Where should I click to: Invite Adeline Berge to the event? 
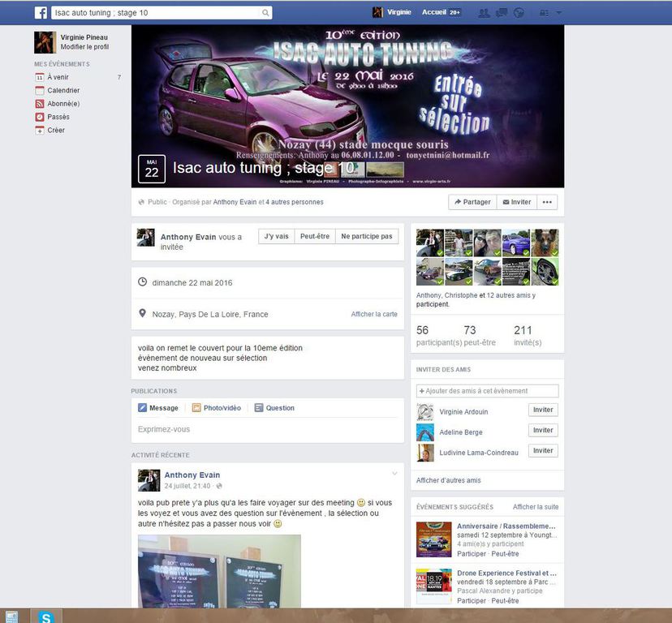coord(543,431)
